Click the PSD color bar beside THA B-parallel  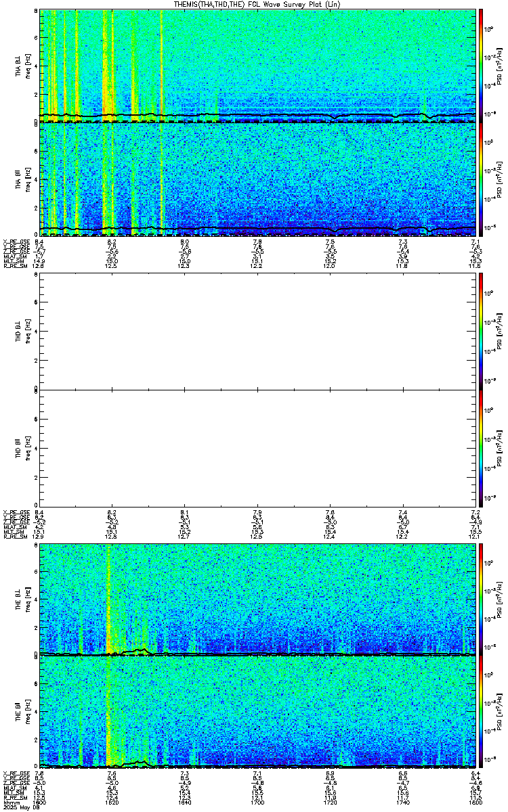coord(482,179)
